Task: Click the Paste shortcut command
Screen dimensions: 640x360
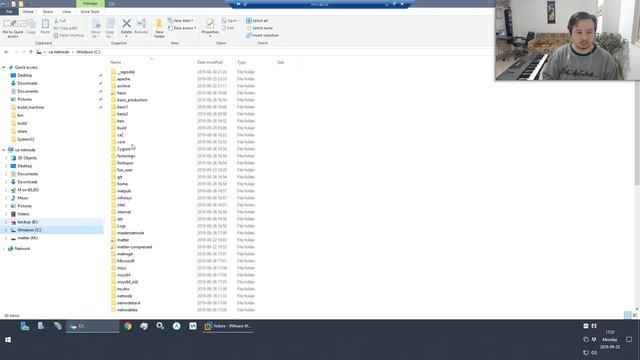Action: (x=69, y=36)
